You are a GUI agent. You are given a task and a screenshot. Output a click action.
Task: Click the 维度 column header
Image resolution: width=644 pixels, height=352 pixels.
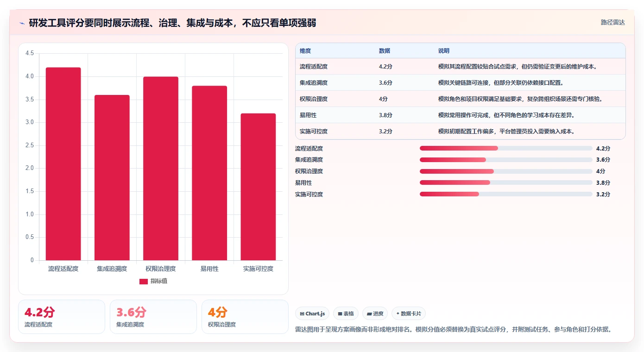[305, 51]
